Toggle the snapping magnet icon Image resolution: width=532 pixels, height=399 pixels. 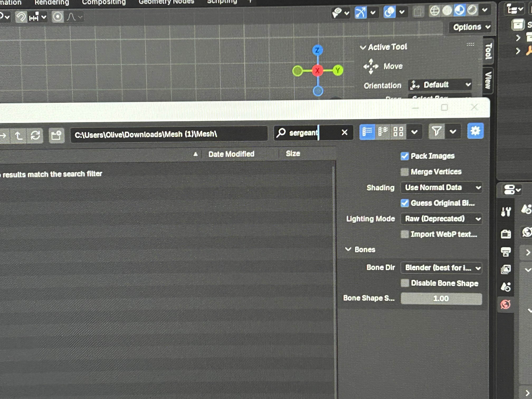[x=21, y=17]
